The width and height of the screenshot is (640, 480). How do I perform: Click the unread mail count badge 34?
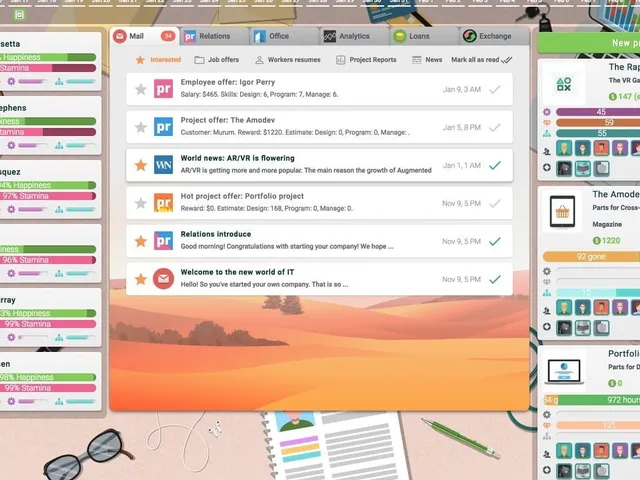[168, 36]
